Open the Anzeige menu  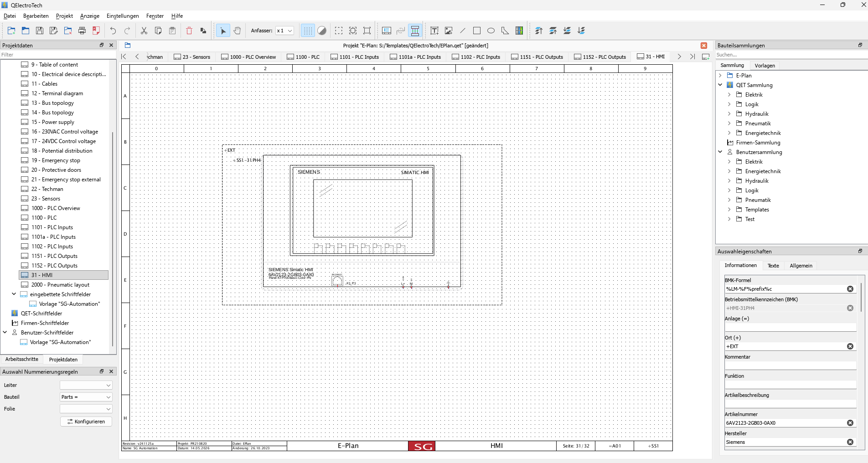click(x=90, y=15)
